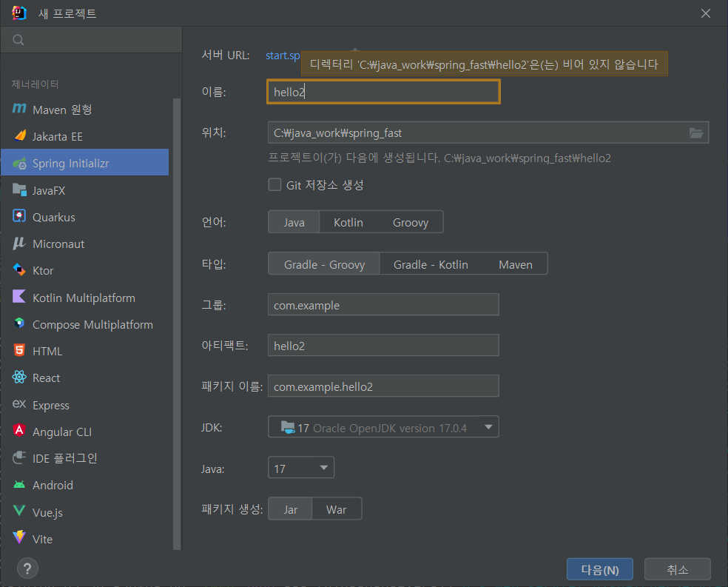Click the 패키지 이름 field
Viewport: 728px width, 587px height.
[x=383, y=386]
